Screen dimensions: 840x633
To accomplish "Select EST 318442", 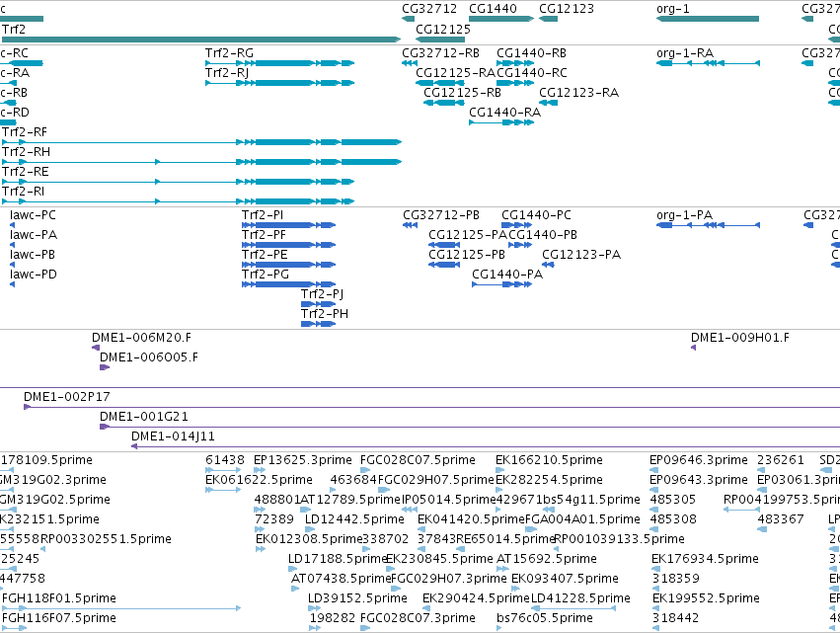I will [655, 629].
